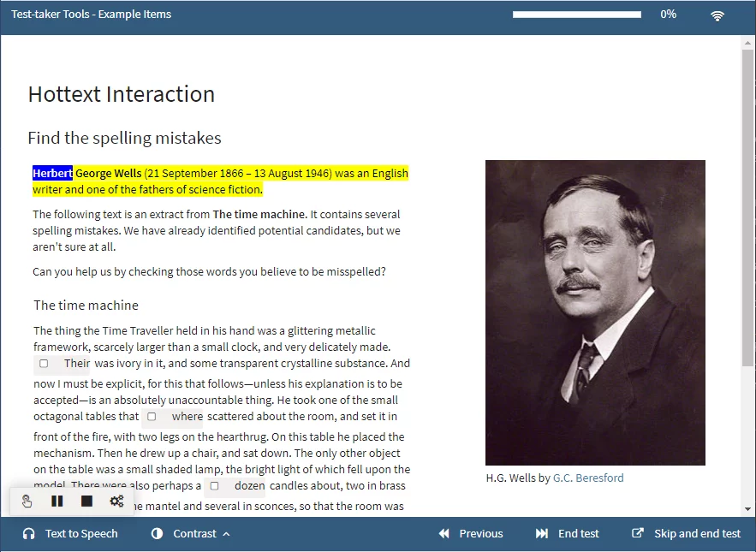Choose 'Skip and end test'
This screenshot has width=756, height=552.
coord(696,533)
